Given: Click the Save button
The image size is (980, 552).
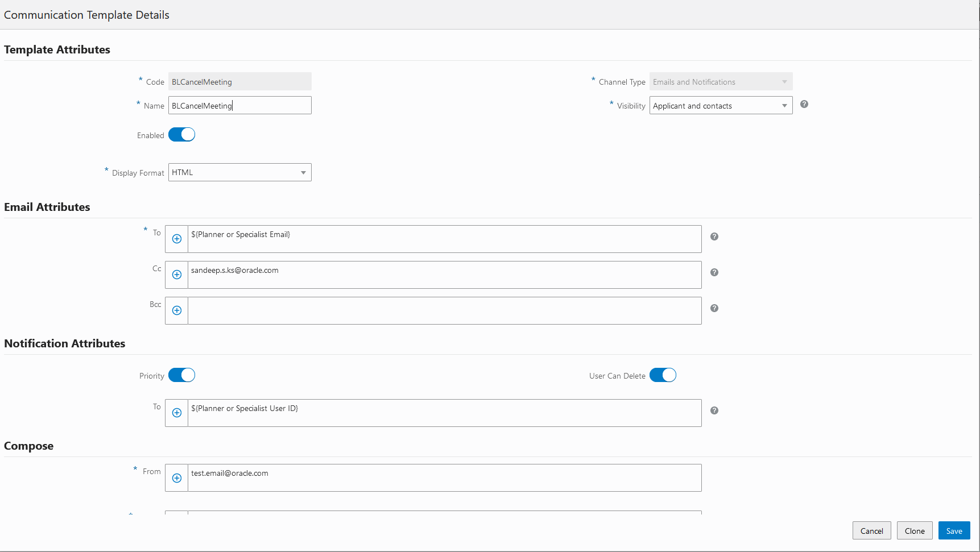Looking at the screenshot, I should (x=954, y=531).
